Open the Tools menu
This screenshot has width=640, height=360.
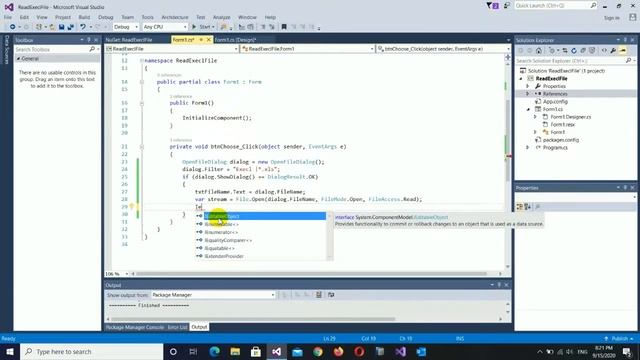147,17
